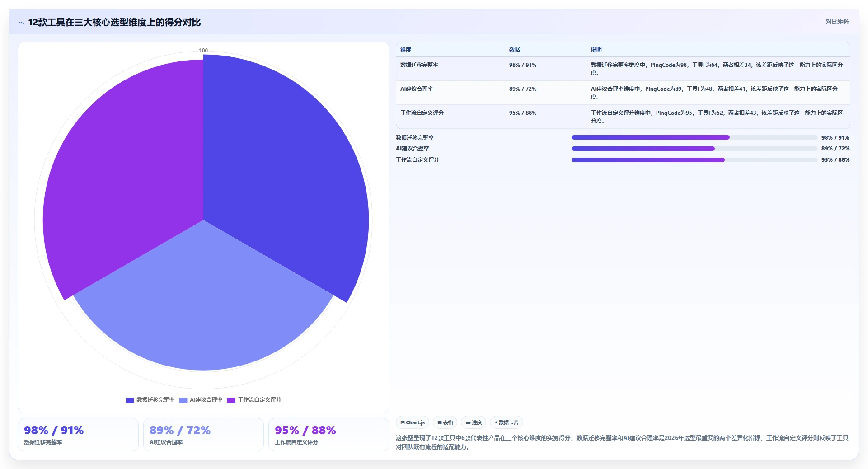Select the 95% / 88% value in the table
This screenshot has width=868, height=469.
(523, 113)
